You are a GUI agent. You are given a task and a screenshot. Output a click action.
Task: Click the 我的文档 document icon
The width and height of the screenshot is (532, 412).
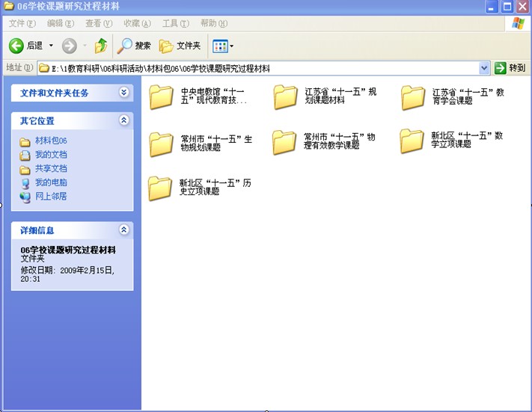click(x=25, y=156)
